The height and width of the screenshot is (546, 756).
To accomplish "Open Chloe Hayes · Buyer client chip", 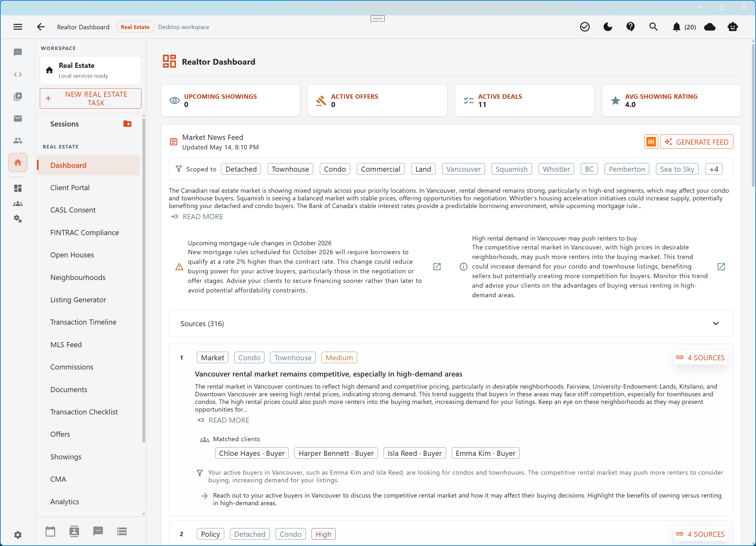I will point(252,453).
